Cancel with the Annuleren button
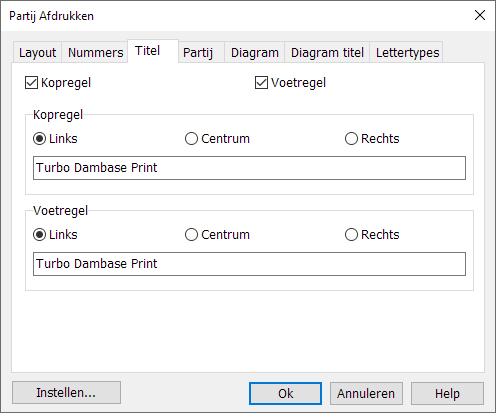This screenshot has height=413, width=496. pyautogui.click(x=366, y=393)
